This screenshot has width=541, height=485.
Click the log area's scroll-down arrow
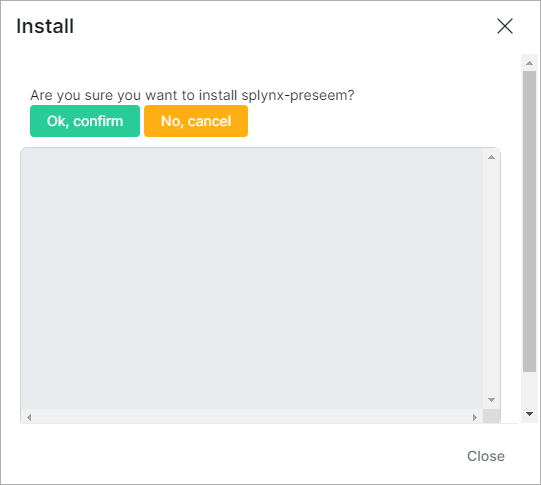491,400
